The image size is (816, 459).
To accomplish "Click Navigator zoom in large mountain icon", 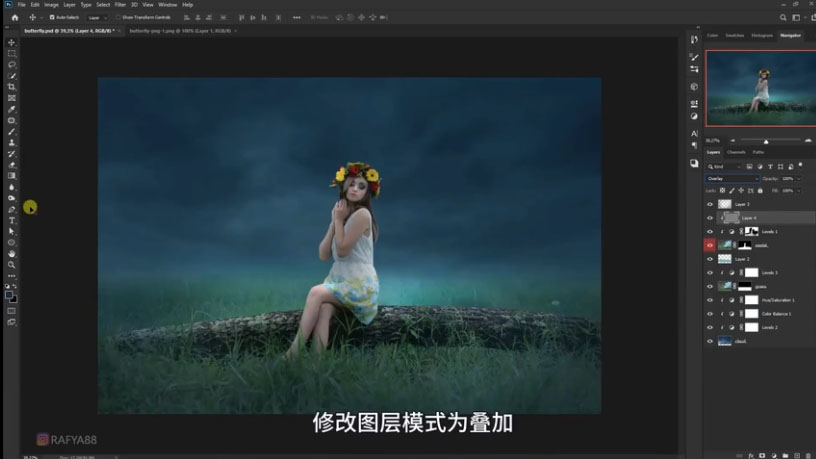I will (808, 141).
